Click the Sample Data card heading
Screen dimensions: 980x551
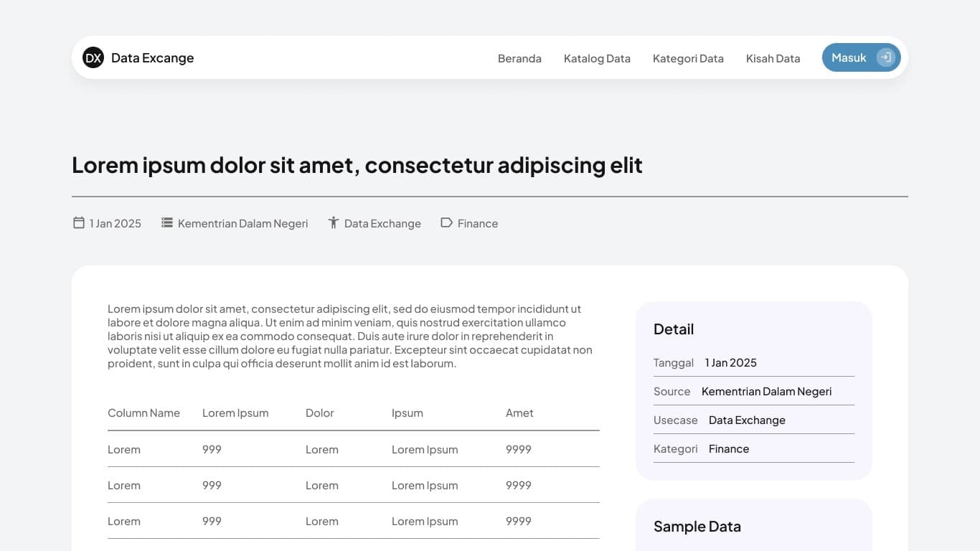(697, 527)
